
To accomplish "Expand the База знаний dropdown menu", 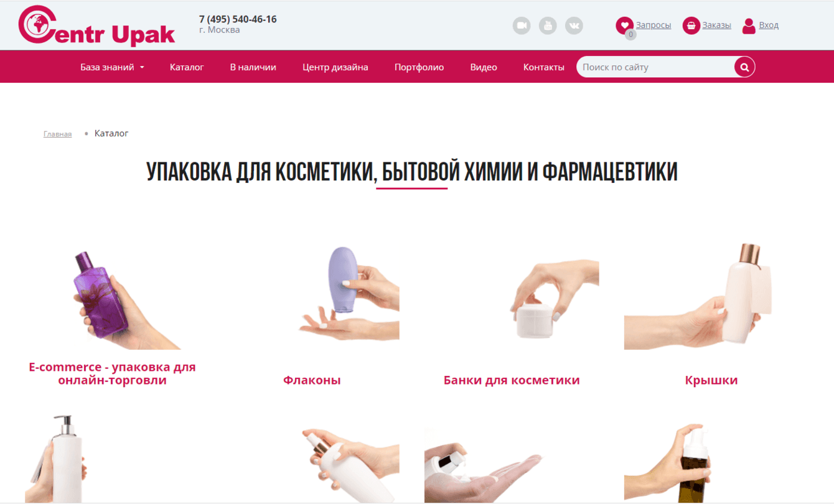I will tap(112, 67).
